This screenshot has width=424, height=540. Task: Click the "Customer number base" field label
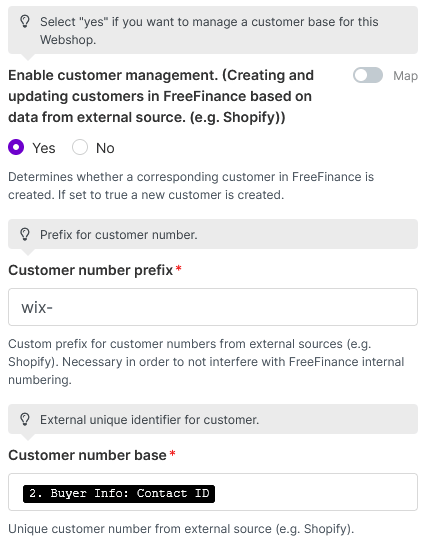(x=87, y=455)
